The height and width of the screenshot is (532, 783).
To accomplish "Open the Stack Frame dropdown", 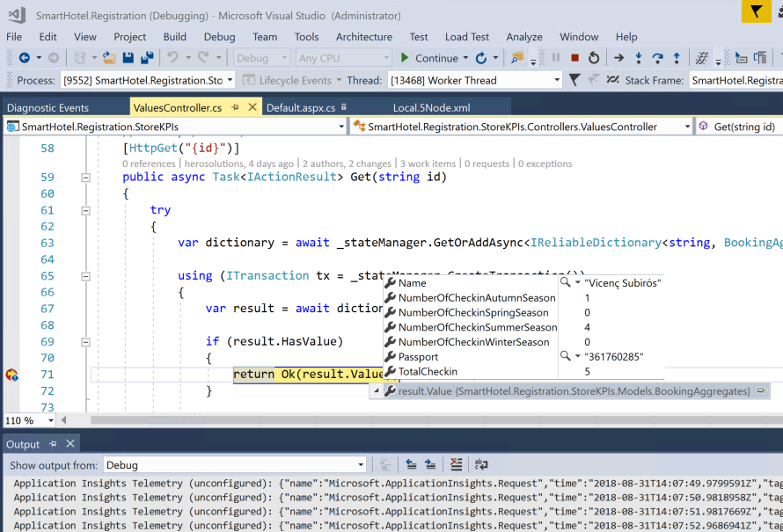I will [x=736, y=80].
